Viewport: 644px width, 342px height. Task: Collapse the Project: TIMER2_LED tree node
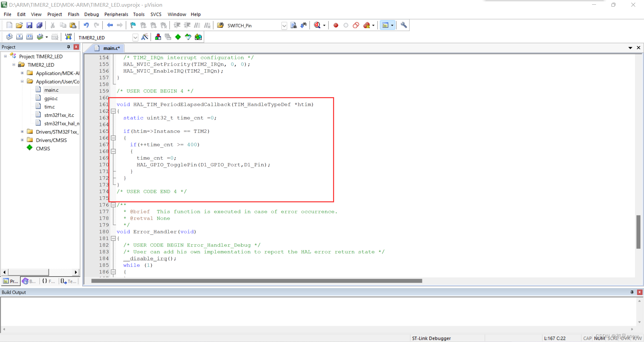[5, 56]
